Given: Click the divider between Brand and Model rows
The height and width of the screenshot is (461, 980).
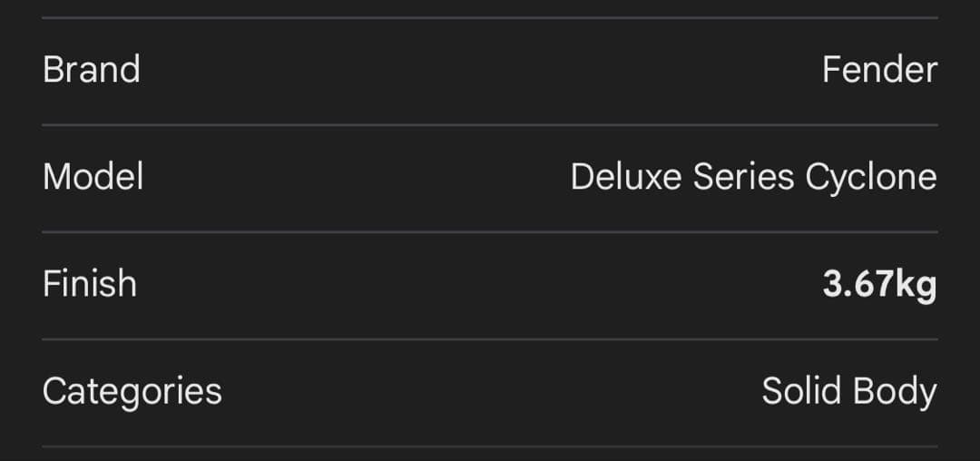Looking at the screenshot, I should pos(490,124).
